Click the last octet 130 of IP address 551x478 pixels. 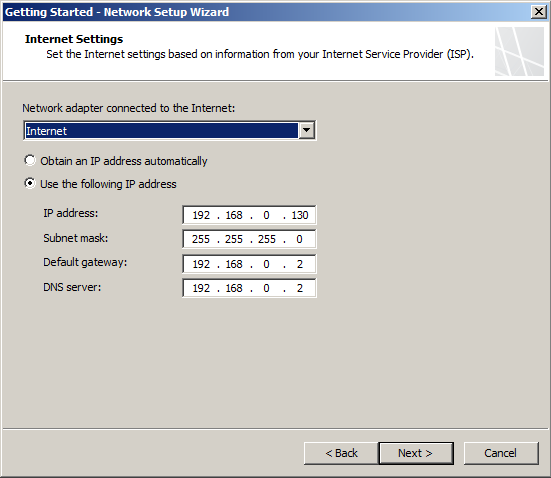[300, 215]
